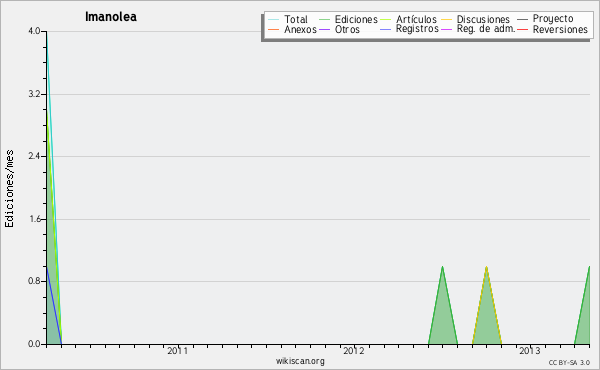Click the blue Registros line near chart start

pyautogui.click(x=54, y=306)
